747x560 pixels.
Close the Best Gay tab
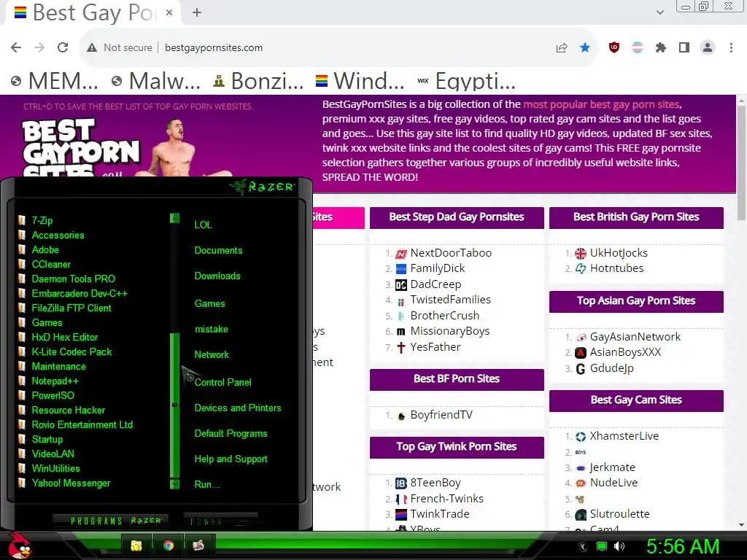(x=169, y=12)
